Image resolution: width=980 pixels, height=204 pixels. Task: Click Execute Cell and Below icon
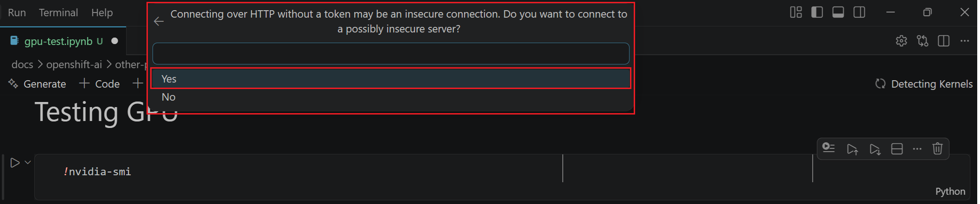point(875,149)
